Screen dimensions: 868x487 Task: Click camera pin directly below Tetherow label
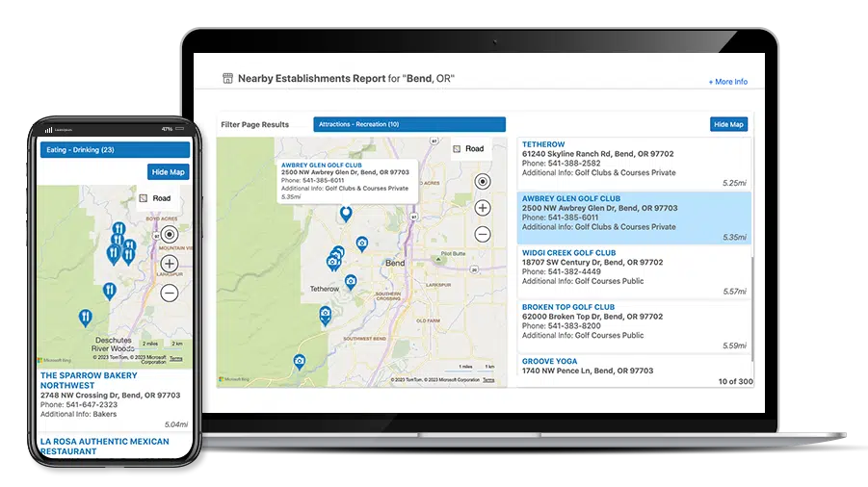[x=326, y=316]
